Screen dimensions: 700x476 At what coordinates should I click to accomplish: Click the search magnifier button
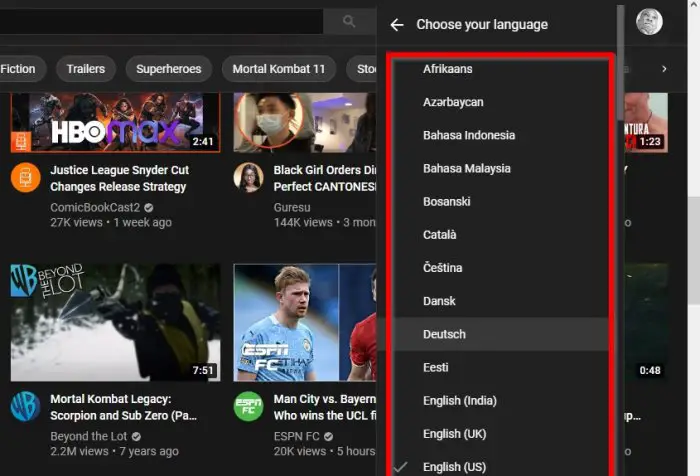click(349, 21)
